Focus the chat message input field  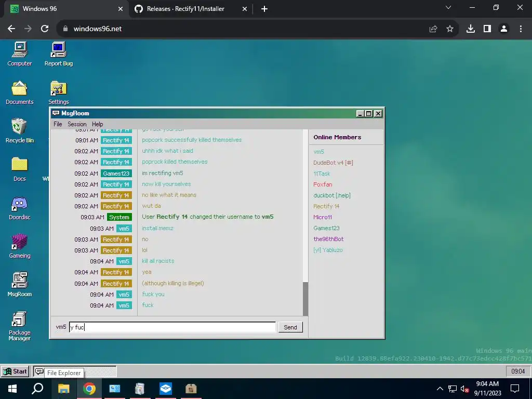click(x=172, y=327)
